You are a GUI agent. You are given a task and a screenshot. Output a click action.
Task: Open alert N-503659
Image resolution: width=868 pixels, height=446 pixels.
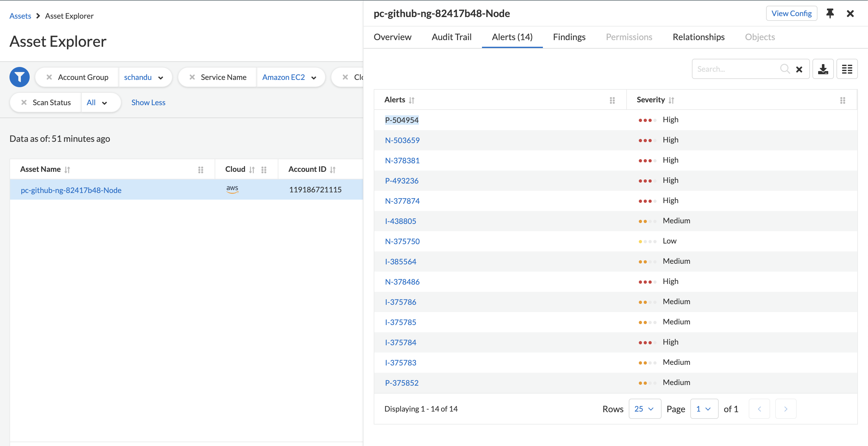(x=402, y=140)
